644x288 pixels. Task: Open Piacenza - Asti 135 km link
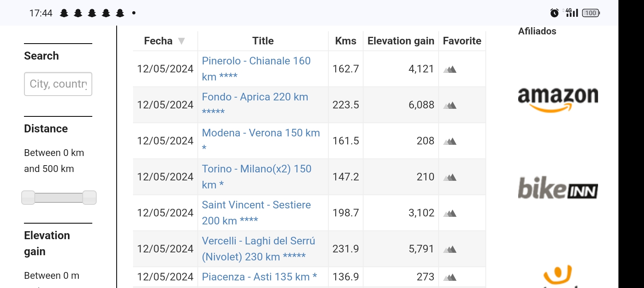[x=259, y=277]
